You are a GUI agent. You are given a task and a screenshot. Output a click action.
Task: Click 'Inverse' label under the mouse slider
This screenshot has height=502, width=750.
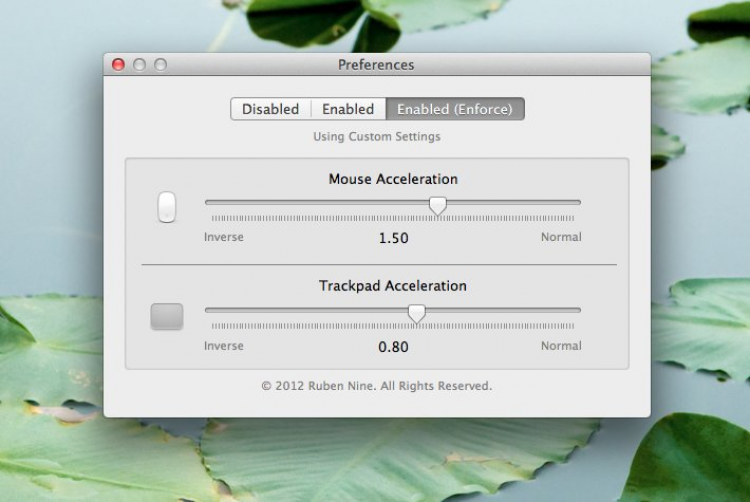(224, 237)
